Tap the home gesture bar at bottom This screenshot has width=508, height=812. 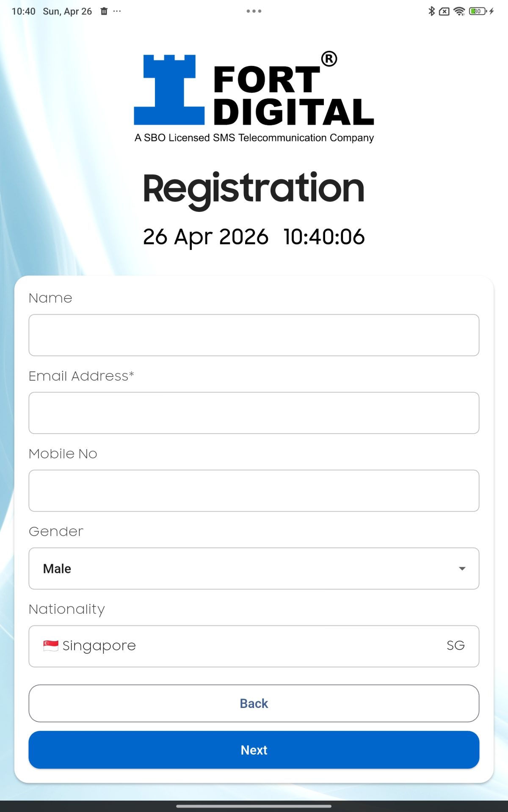point(254,806)
